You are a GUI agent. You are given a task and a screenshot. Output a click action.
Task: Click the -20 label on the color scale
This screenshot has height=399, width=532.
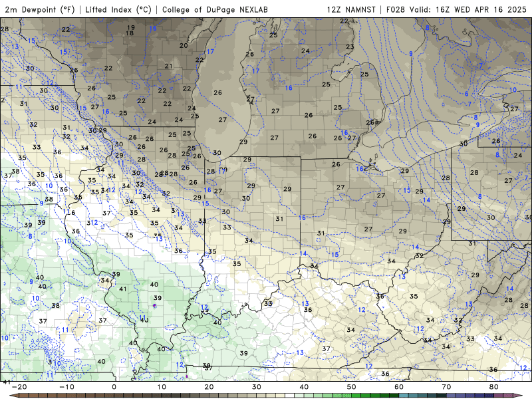click(x=19, y=387)
